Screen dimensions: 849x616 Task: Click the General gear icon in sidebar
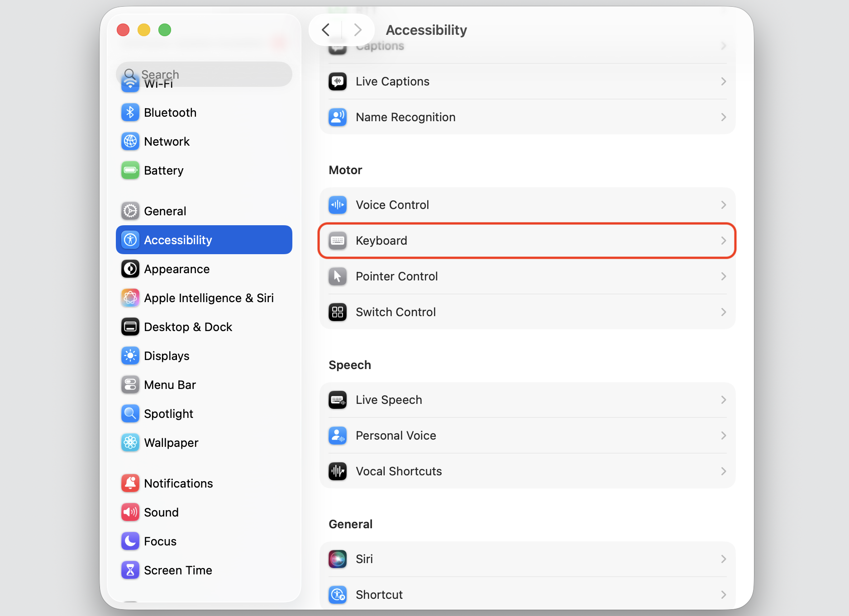coord(130,211)
